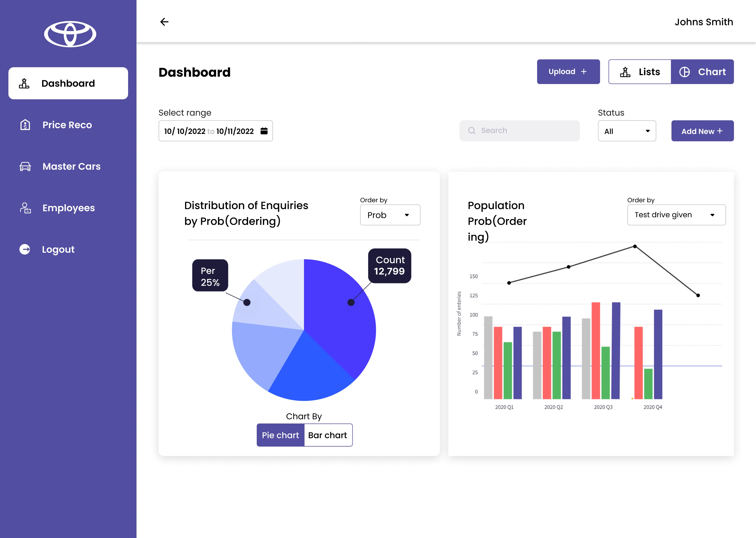Click the Search input field
Screen dimensions: 756x538
pyautogui.click(x=519, y=131)
